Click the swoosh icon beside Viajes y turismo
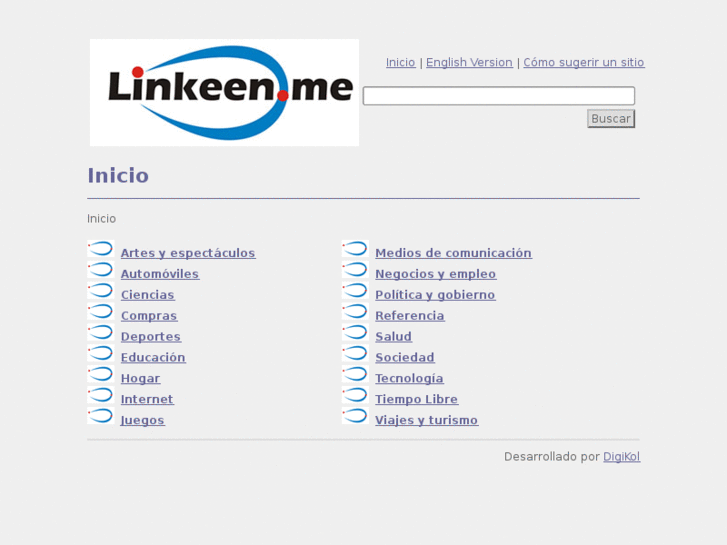This screenshot has width=727, height=545. pos(355,416)
